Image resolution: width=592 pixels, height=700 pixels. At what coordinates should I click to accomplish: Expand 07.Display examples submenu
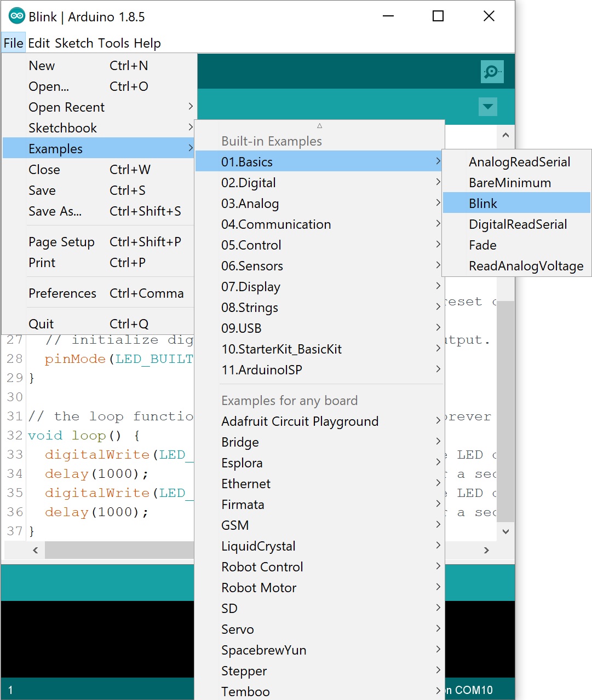point(319,287)
